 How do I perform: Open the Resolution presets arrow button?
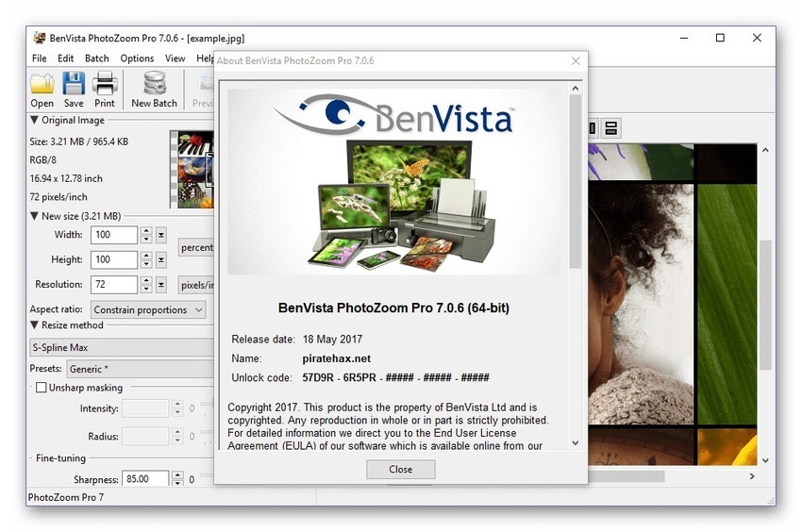click(x=161, y=284)
